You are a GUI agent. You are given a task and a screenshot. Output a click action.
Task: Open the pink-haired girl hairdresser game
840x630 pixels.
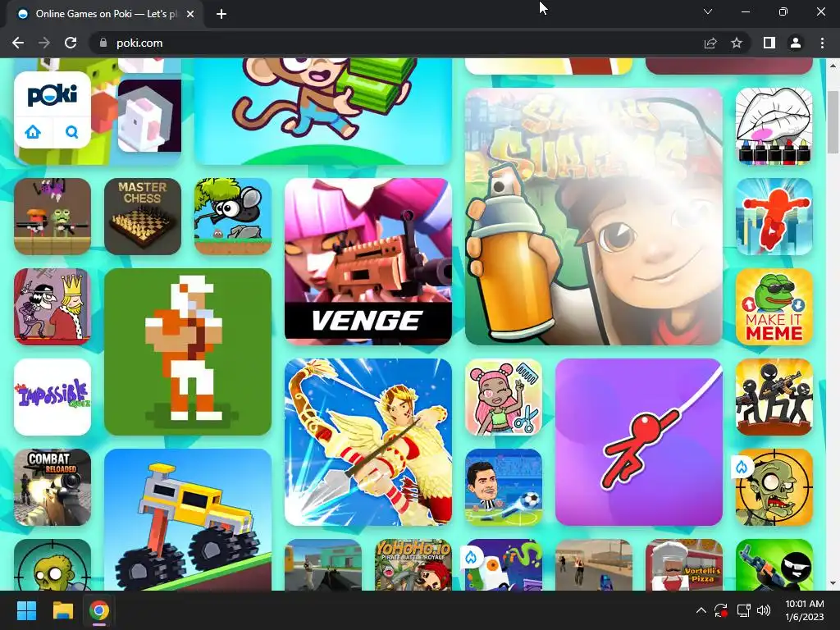(504, 397)
